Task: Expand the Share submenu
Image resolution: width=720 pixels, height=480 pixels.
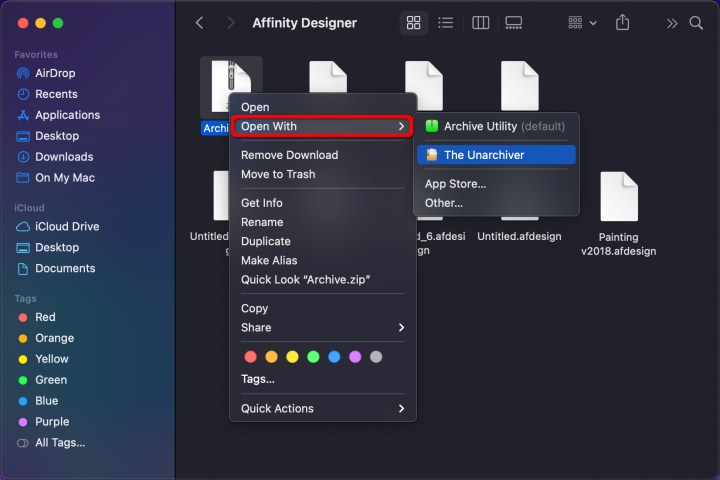Action: [x=322, y=328]
